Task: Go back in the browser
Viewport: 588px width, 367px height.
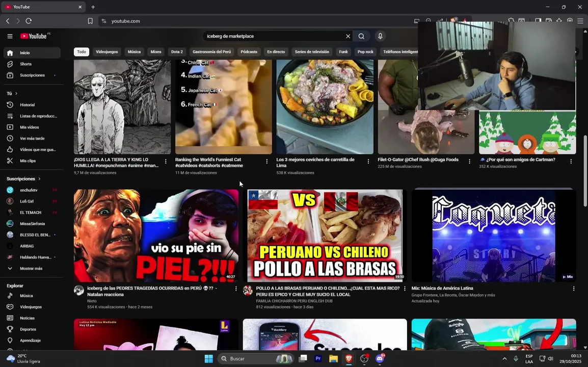Action: [x=8, y=21]
